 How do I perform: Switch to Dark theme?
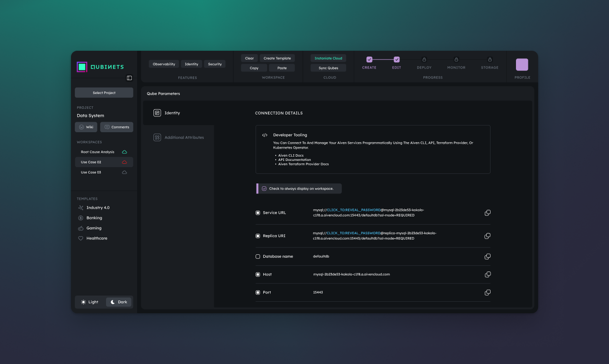point(118,302)
